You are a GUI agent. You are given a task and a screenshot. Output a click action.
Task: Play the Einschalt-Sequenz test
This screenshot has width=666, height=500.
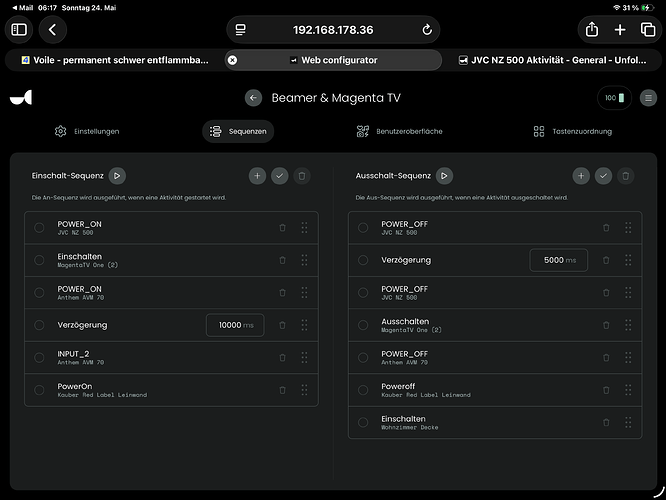[117, 176]
